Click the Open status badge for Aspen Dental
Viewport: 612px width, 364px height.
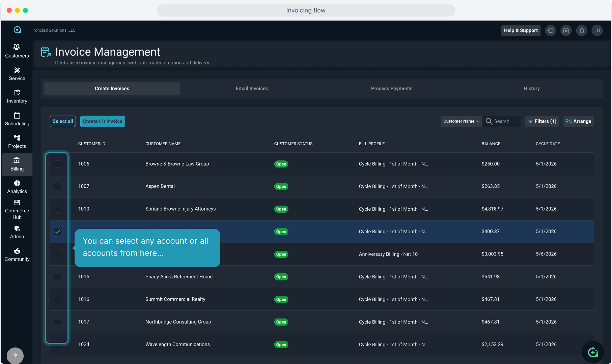pos(281,186)
